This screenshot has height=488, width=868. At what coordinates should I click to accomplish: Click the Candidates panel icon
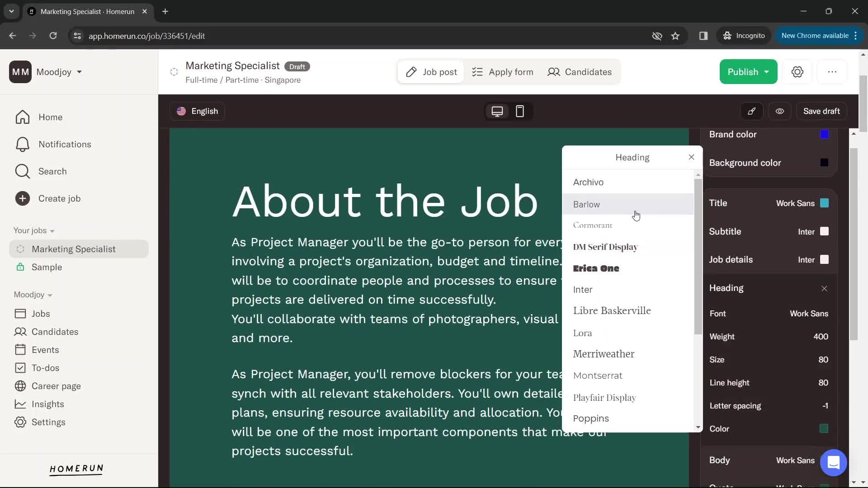tap(554, 72)
